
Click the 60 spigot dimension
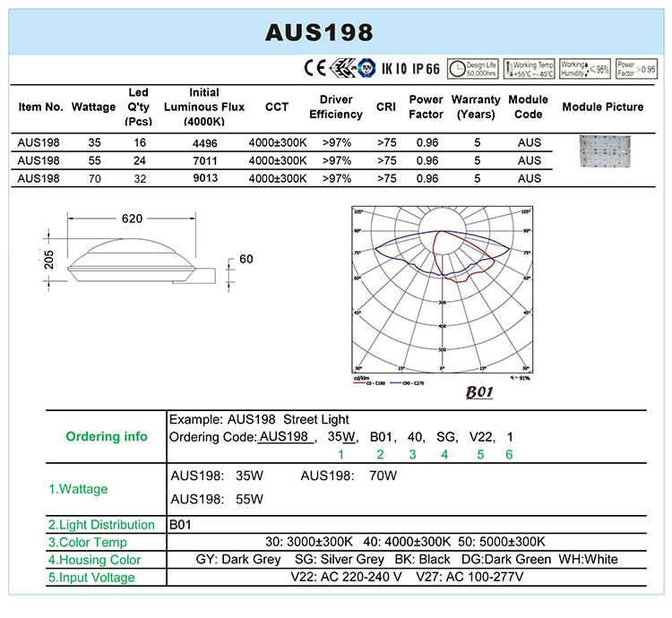pos(246,259)
